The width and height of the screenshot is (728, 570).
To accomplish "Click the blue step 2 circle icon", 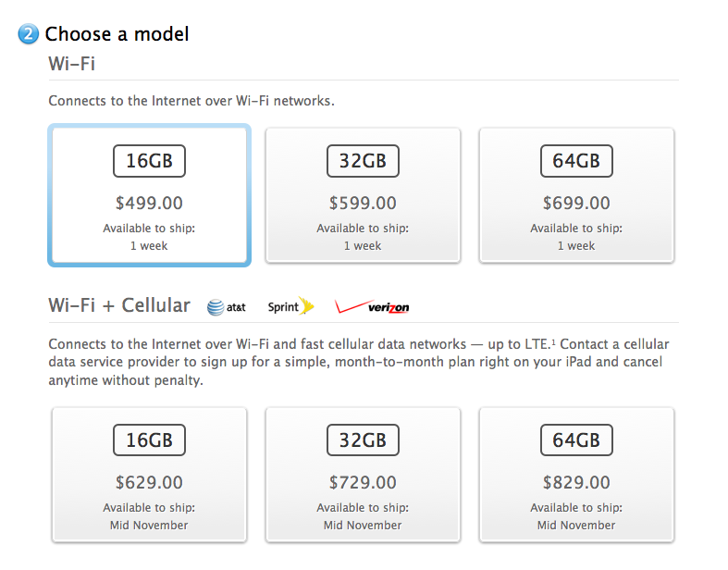I will (29, 34).
